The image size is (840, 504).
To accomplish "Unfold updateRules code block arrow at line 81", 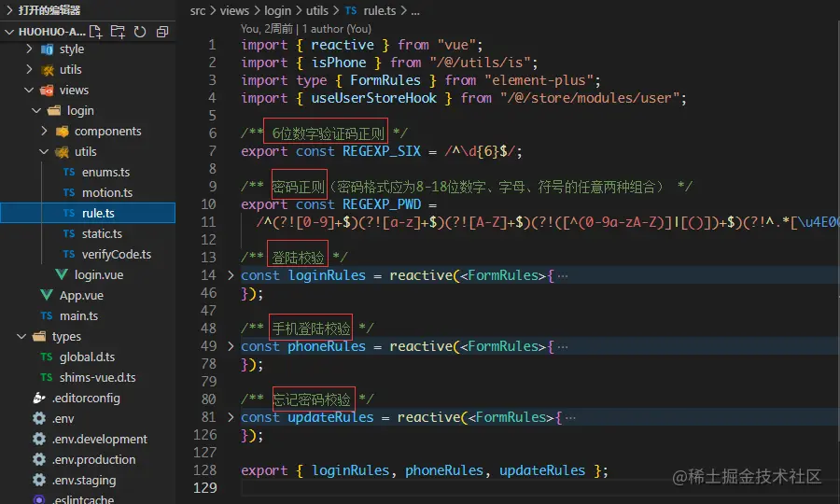I will pyautogui.click(x=231, y=416).
